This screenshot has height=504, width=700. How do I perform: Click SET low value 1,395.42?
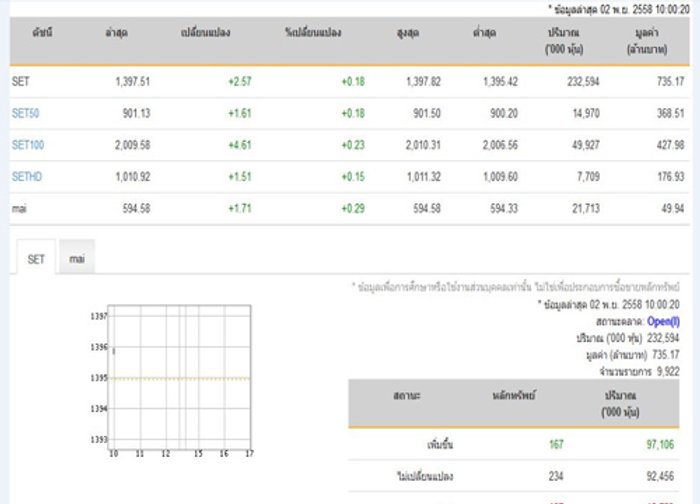tap(500, 82)
